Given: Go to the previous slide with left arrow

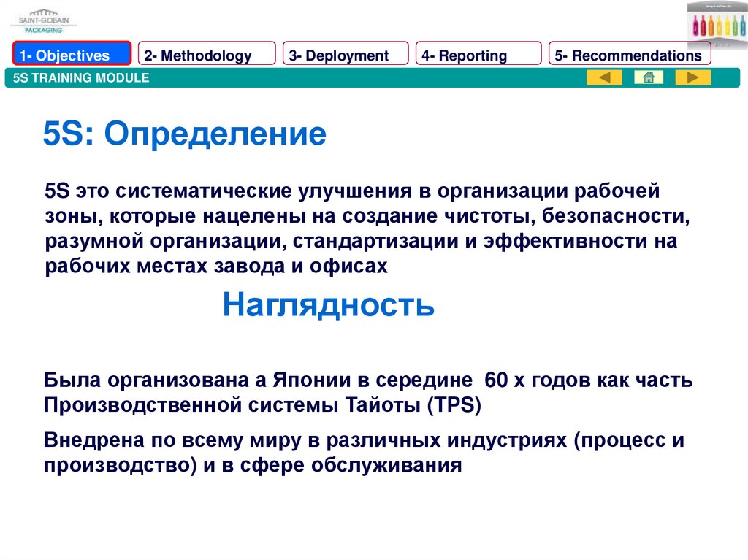Looking at the screenshot, I should (x=604, y=77).
